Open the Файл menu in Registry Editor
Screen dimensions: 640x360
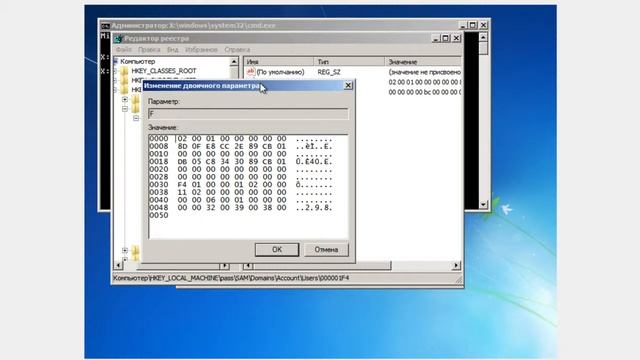(x=124, y=49)
